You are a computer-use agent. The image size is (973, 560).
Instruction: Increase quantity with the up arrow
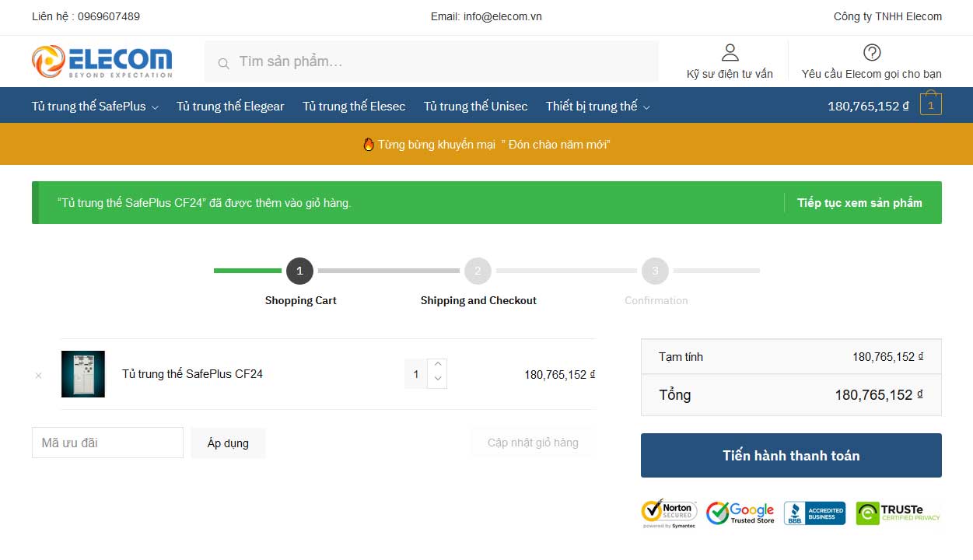coord(438,365)
